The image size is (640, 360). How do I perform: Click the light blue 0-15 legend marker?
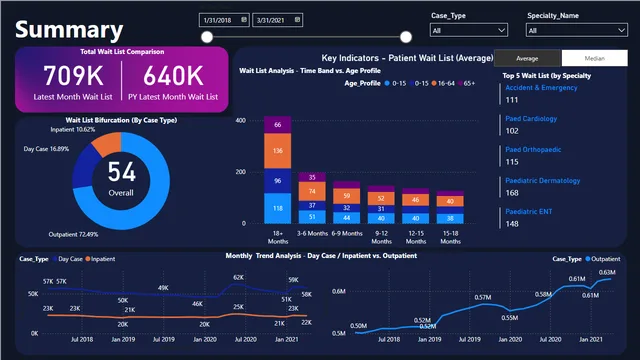[x=387, y=83]
